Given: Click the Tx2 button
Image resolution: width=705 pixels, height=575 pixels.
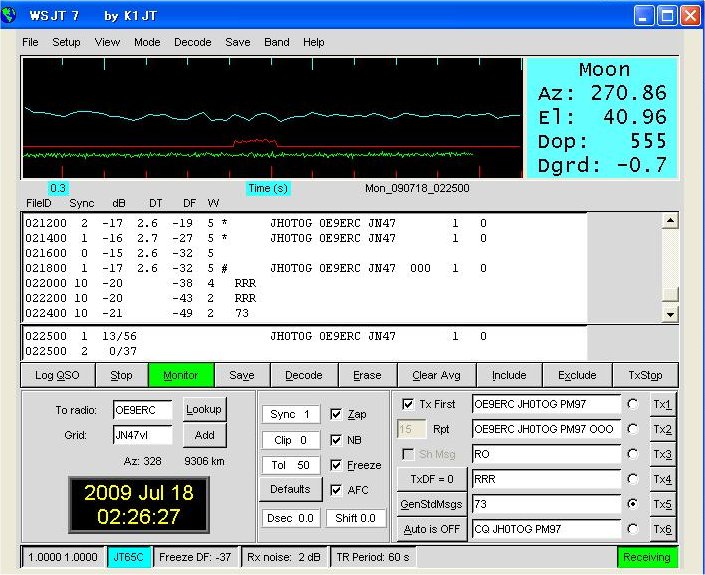Looking at the screenshot, I should click(663, 429).
